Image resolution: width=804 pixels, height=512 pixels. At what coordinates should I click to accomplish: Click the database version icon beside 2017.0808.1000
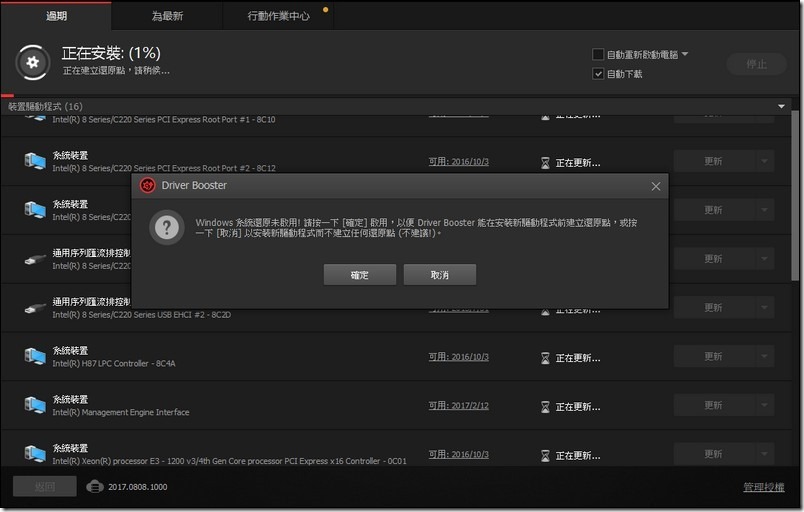point(95,486)
